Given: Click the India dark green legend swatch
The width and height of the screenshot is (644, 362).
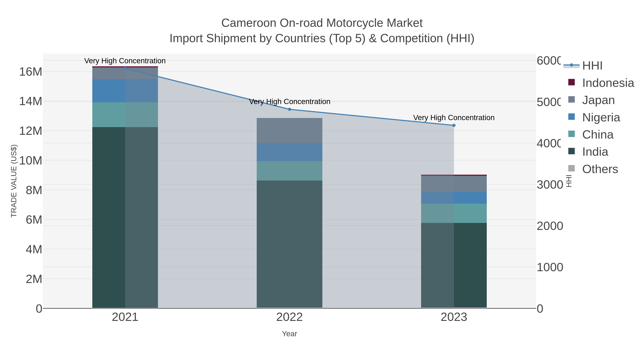Looking at the screenshot, I should [572, 151].
